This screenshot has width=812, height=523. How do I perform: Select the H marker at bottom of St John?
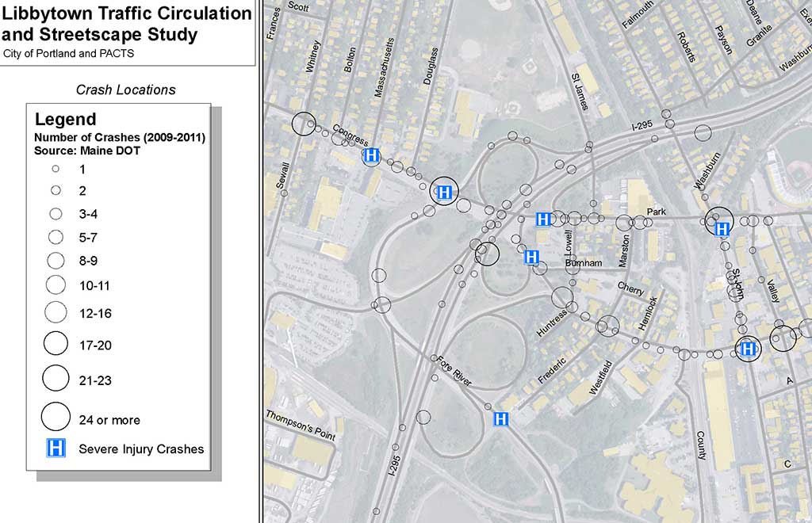[747, 349]
